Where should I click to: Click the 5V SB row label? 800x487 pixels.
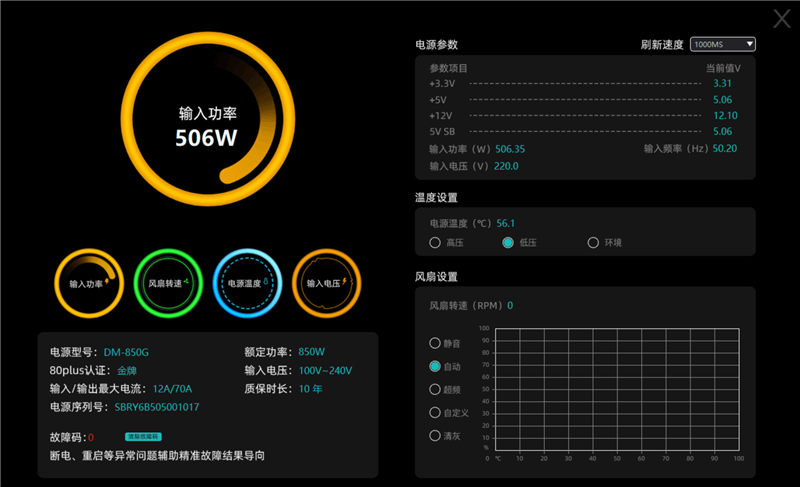[442, 132]
